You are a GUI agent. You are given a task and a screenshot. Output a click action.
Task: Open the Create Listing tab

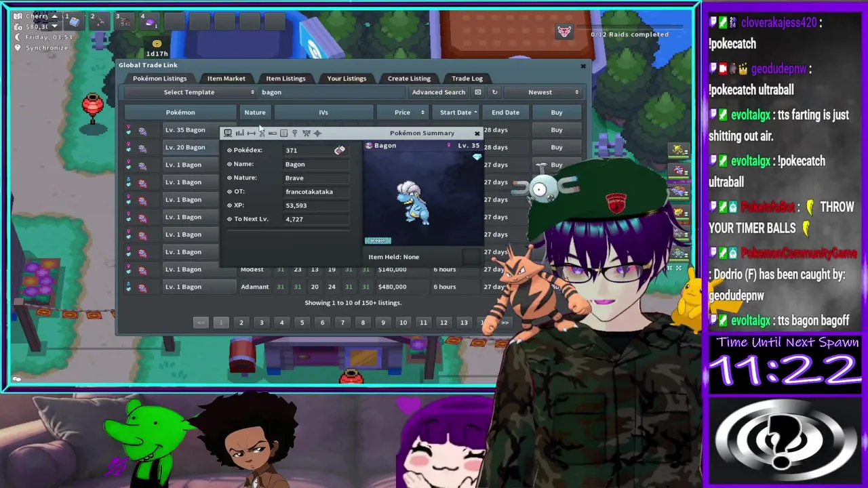[x=409, y=79]
